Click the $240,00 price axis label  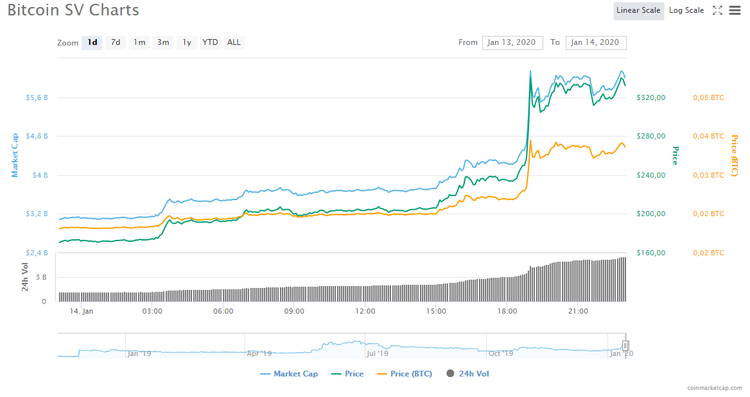pyautogui.click(x=651, y=175)
